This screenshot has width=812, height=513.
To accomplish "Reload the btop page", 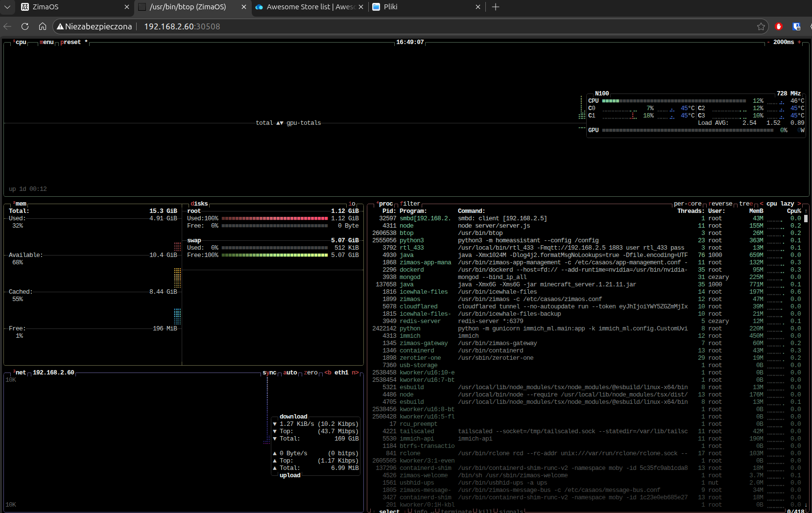I will pyautogui.click(x=25, y=26).
